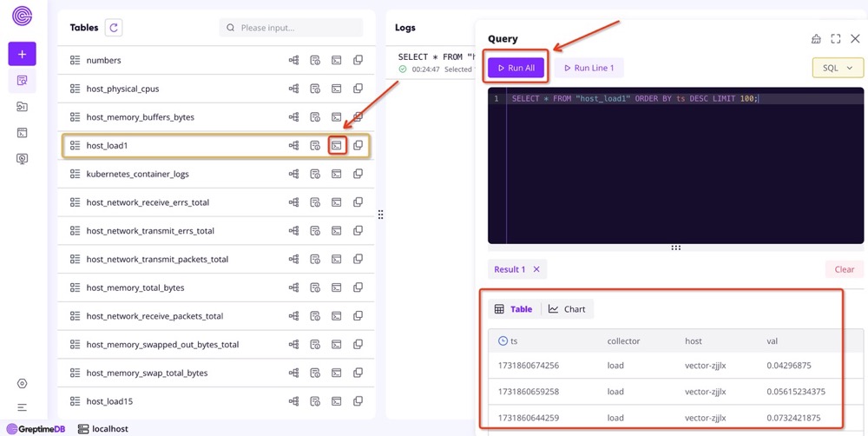868x436 pixels.
Task: Open table details icon for kubernetes_container_logs
Action: 315,175
